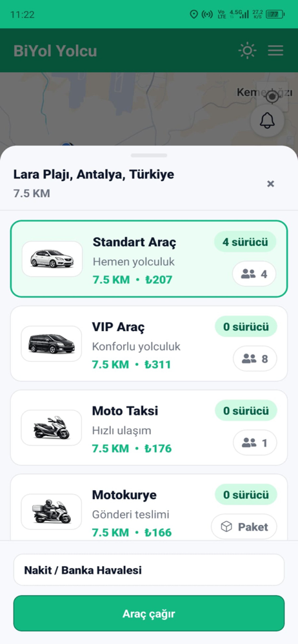Tap the bottom sheet drag handle

[x=149, y=155]
